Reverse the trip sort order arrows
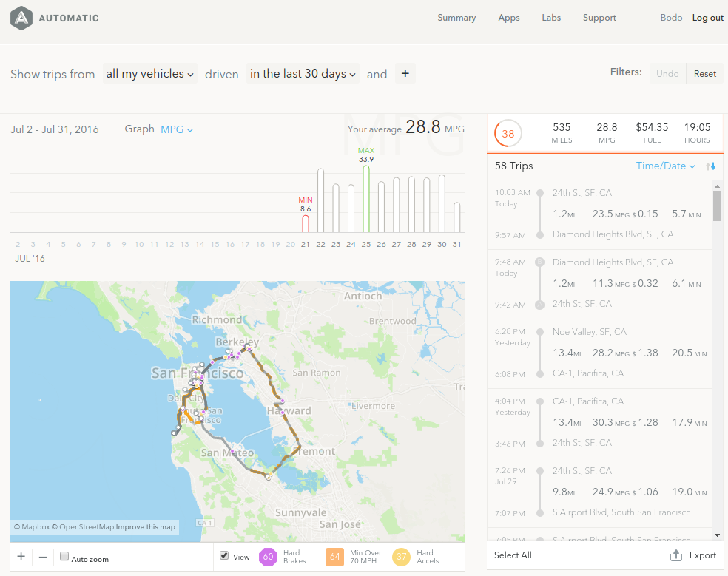 710,166
